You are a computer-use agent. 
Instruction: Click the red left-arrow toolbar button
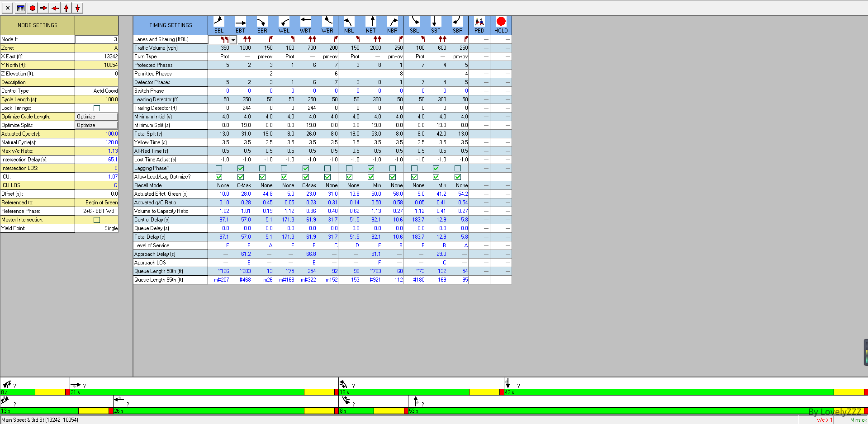point(55,8)
